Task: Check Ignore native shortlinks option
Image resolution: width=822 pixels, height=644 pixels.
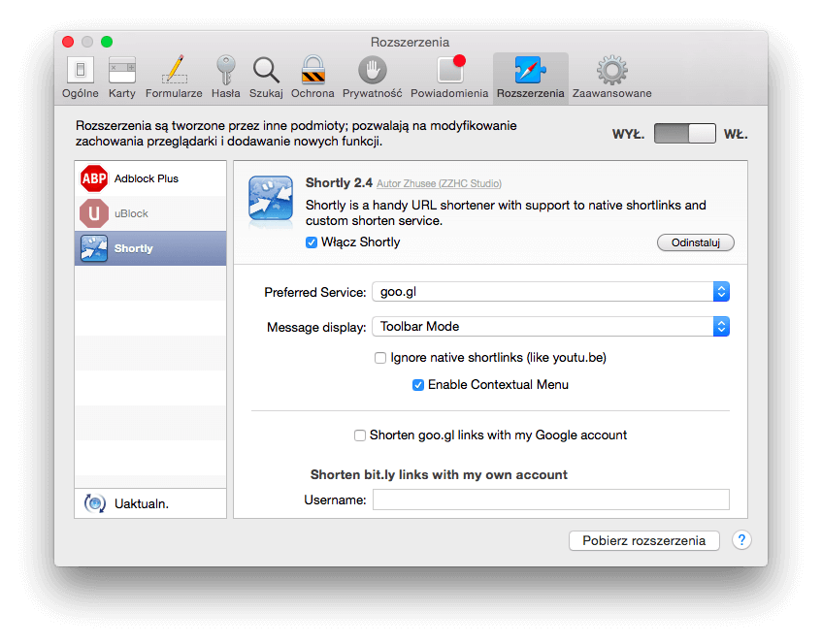Action: pos(380,358)
